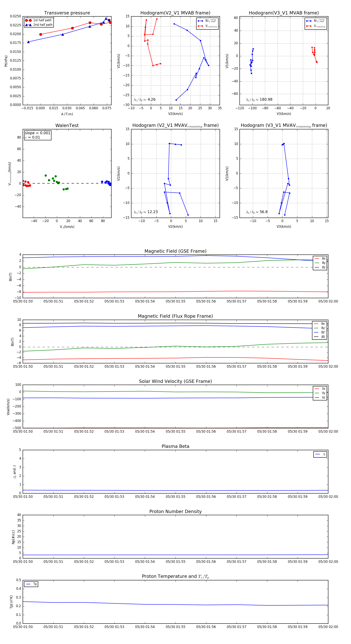The image size is (351, 644).
Task: Click the 'Hodogram (V3_V1 MVAV remaining frame)' title
Action: tap(284, 125)
